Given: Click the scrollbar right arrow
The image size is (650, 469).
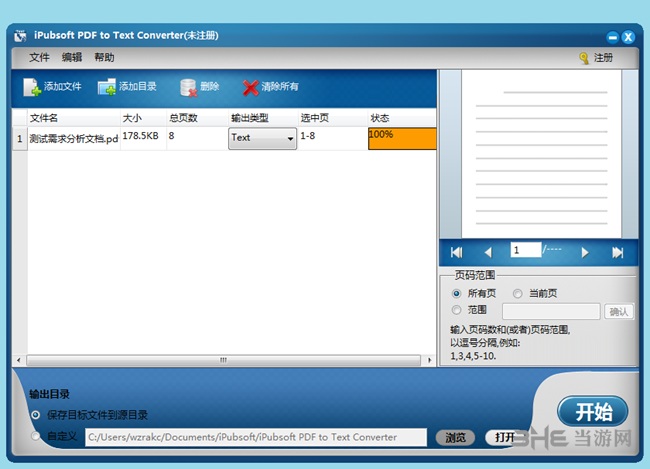Looking at the screenshot, I should [429, 360].
